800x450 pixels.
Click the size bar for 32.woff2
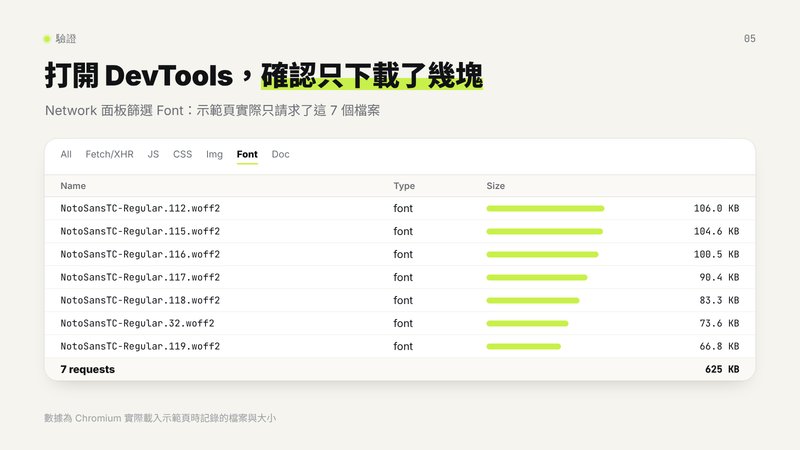point(527,323)
